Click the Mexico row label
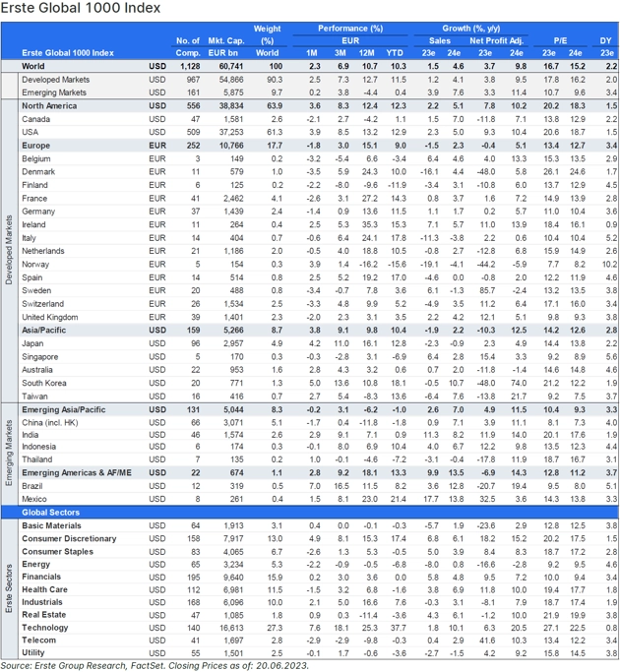The image size is (620, 672). tap(34, 499)
